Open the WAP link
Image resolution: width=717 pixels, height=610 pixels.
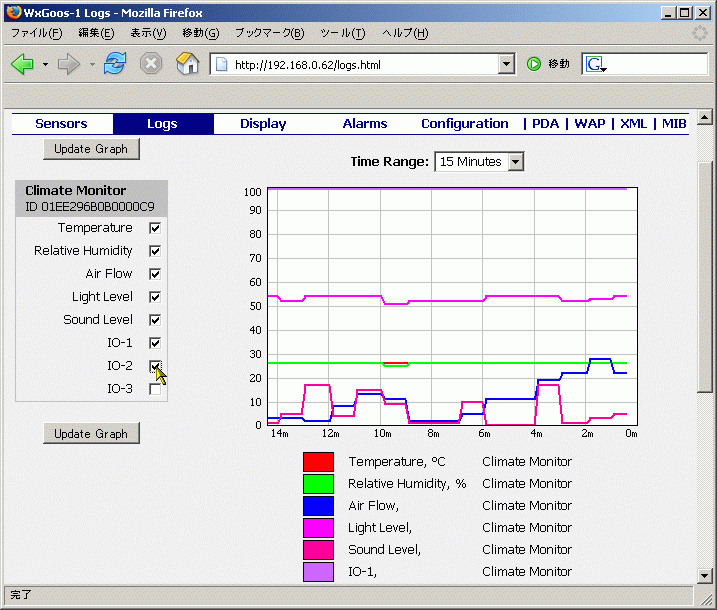(x=589, y=123)
